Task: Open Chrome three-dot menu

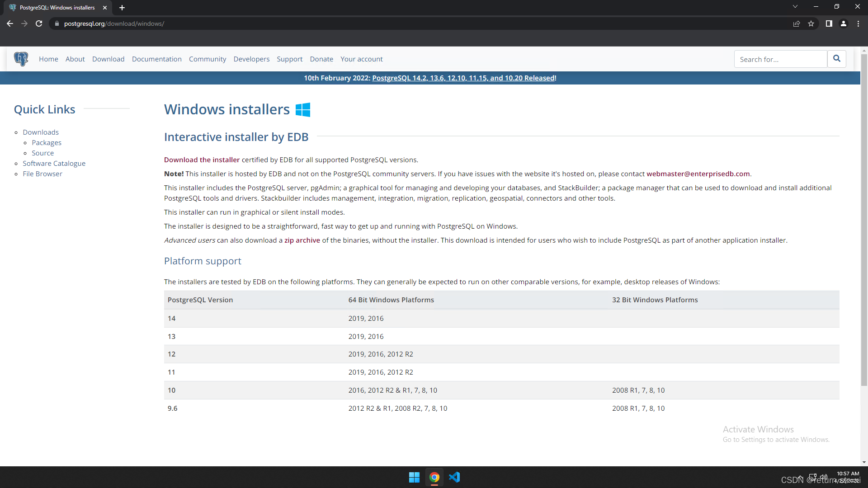Action: [x=858, y=23]
